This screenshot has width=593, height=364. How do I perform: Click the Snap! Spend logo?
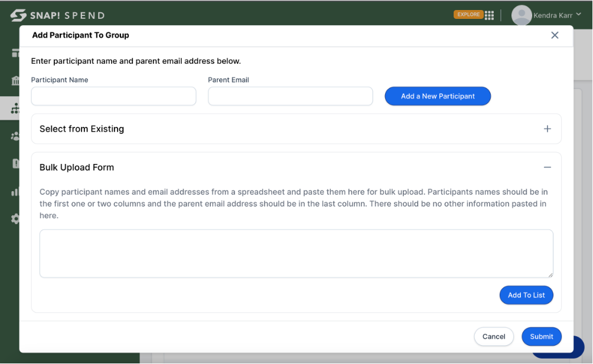pyautogui.click(x=57, y=15)
